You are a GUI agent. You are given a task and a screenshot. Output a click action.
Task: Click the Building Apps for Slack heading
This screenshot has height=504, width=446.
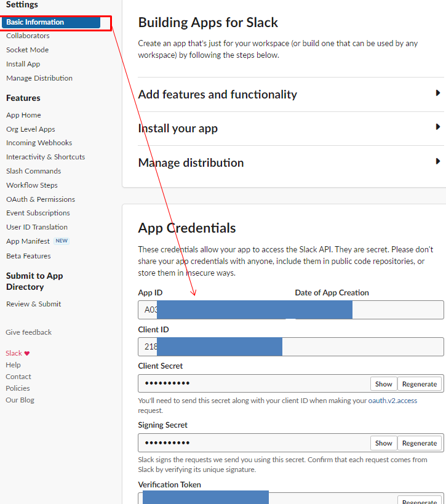[208, 23]
